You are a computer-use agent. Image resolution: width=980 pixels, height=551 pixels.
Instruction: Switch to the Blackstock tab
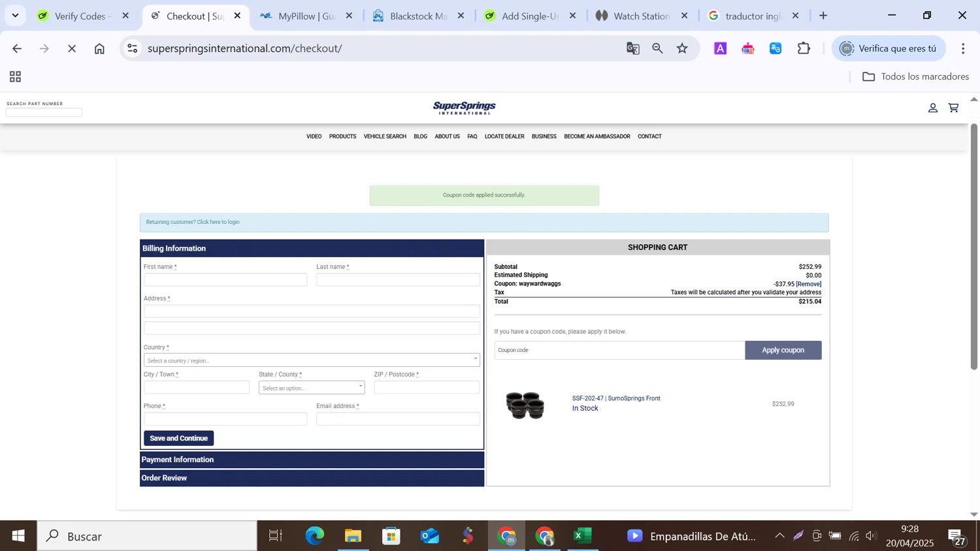pos(418,16)
